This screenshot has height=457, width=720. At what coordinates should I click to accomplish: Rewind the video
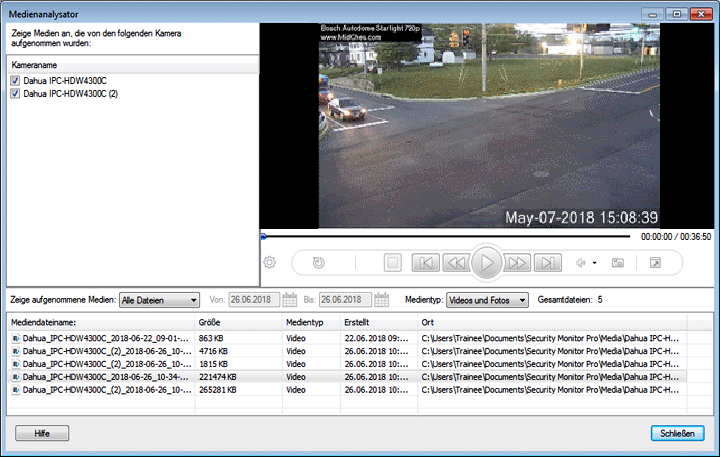456,263
